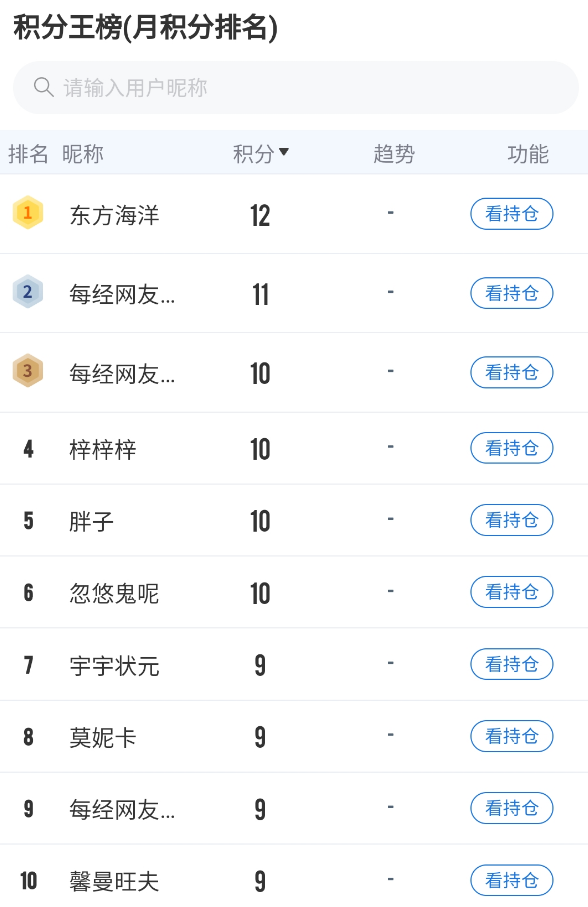Screen dimensions: 588x907
Task: Open 看持仓 for 宇宇状元
Action: point(512,664)
